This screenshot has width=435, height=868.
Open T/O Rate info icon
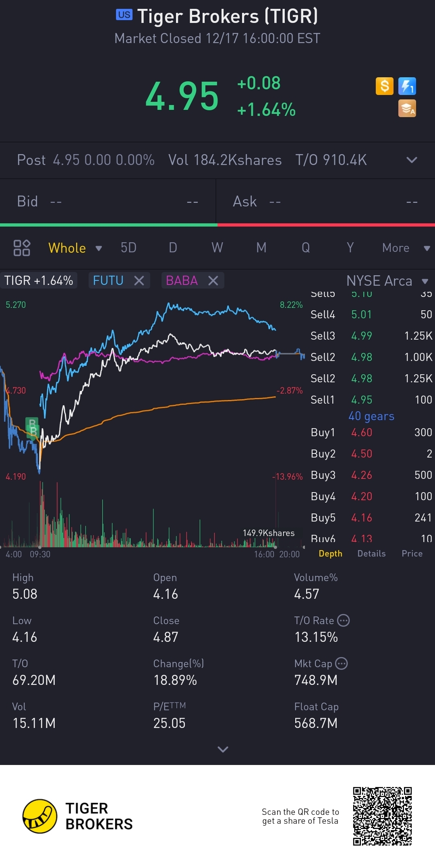click(343, 621)
